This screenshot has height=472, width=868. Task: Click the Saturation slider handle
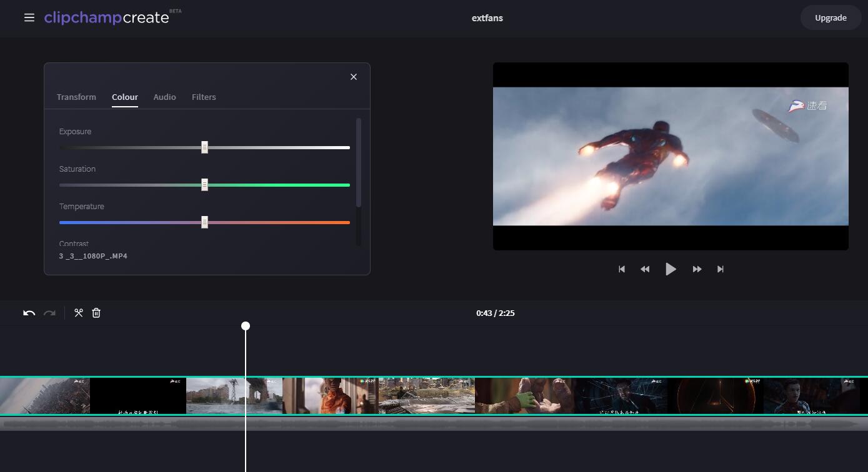coord(204,185)
